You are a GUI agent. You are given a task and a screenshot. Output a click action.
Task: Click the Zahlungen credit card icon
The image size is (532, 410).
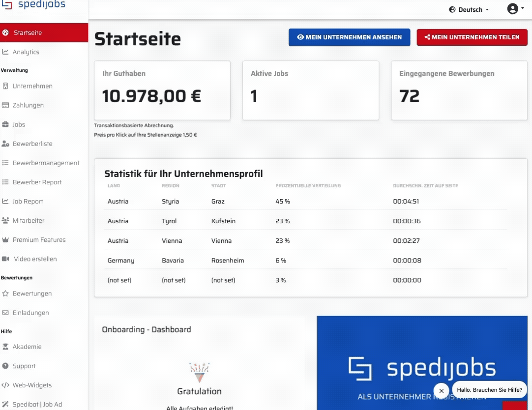[5, 105]
